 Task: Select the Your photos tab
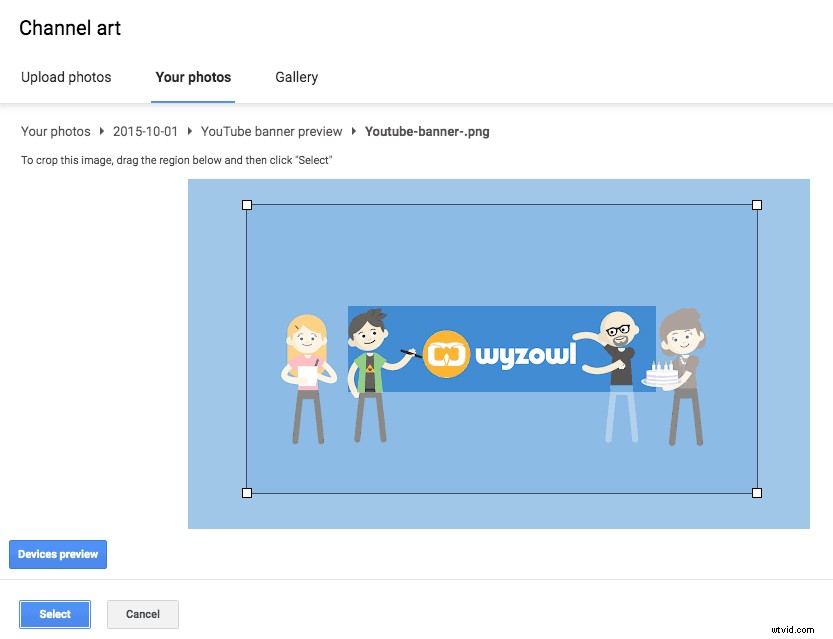click(193, 77)
